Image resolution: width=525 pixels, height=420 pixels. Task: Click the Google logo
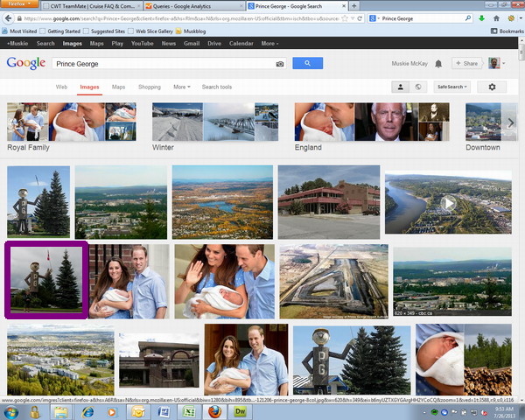tap(26, 63)
